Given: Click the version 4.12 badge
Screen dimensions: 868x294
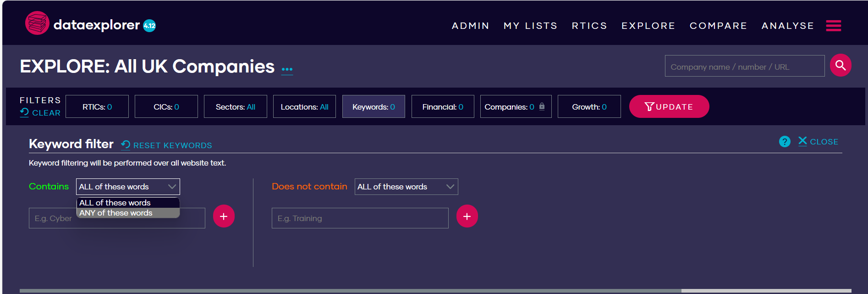Looking at the screenshot, I should pyautogui.click(x=149, y=26).
